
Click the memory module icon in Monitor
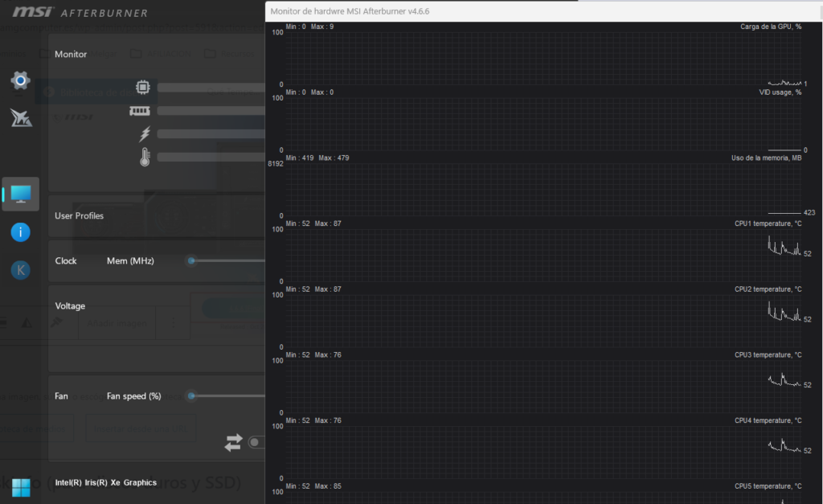click(x=140, y=111)
